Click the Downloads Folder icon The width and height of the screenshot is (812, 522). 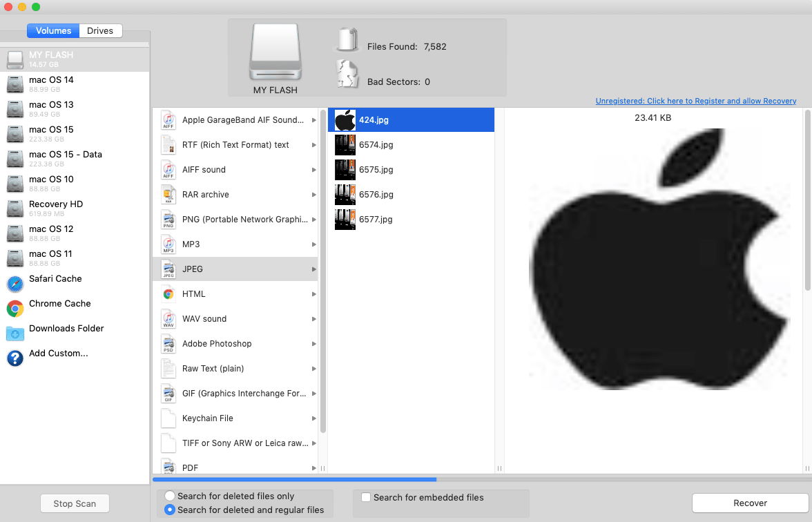coord(15,333)
